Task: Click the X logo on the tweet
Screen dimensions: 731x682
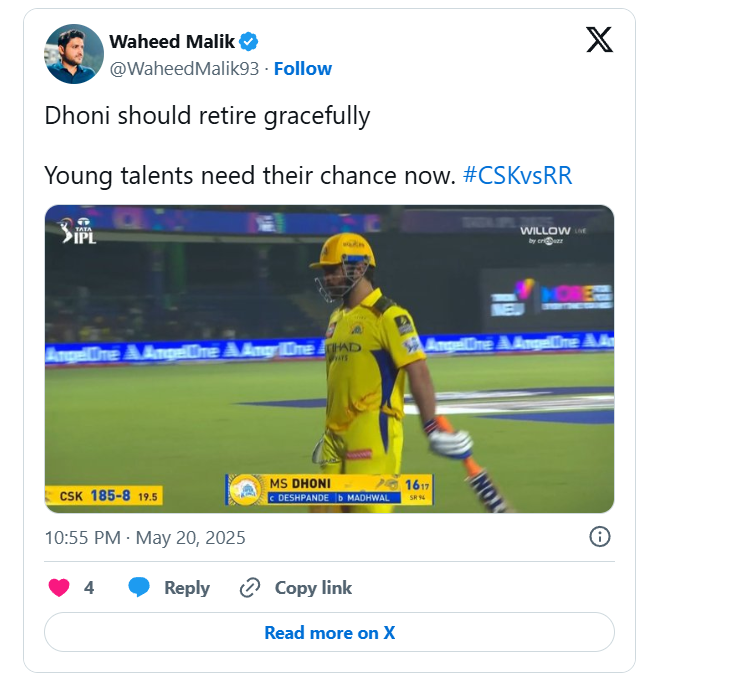Action: [599, 39]
